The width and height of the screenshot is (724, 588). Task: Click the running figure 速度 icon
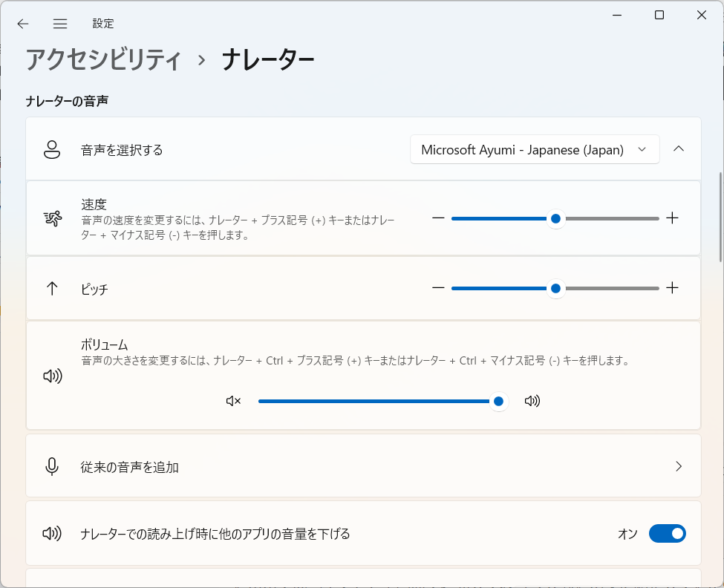coord(52,218)
